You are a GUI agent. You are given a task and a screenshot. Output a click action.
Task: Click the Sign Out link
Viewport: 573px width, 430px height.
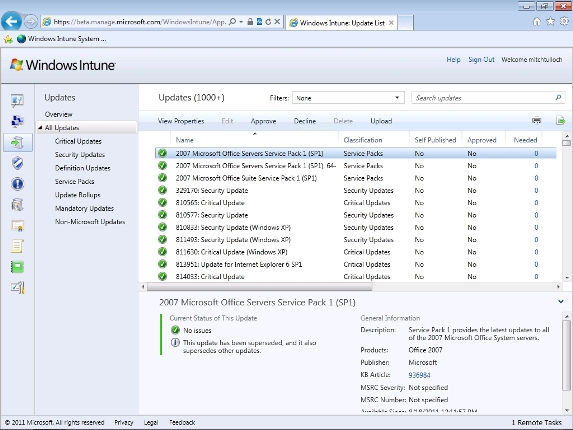click(x=481, y=60)
